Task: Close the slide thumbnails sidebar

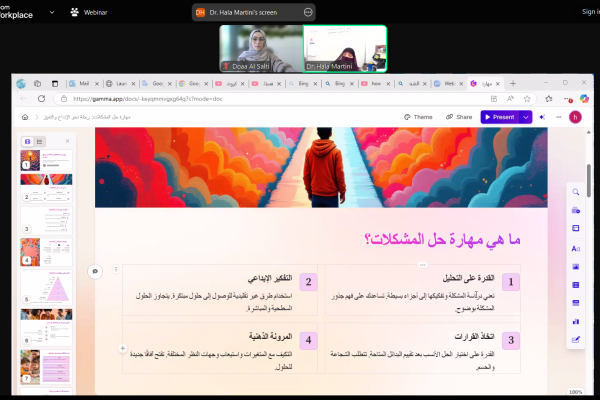Action: coord(68,142)
